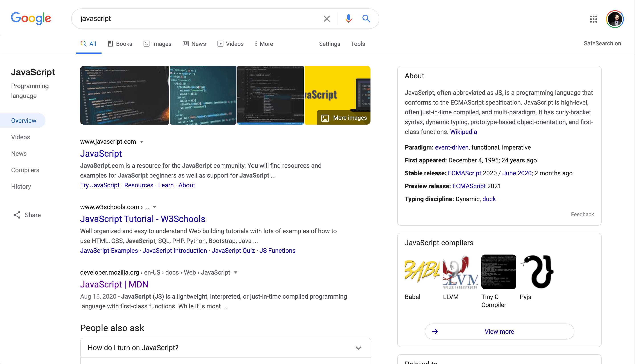Expand dropdown arrow next to www.w3schools.com
The width and height of the screenshot is (635, 364).
tap(155, 207)
